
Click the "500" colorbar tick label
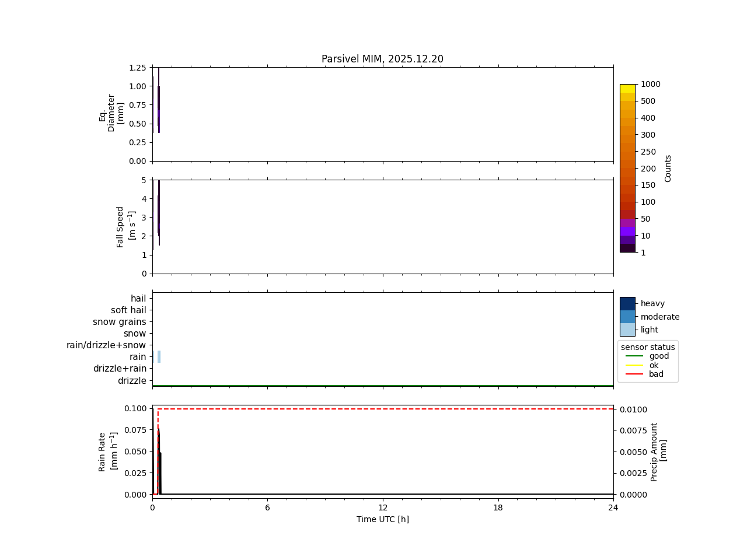point(648,101)
